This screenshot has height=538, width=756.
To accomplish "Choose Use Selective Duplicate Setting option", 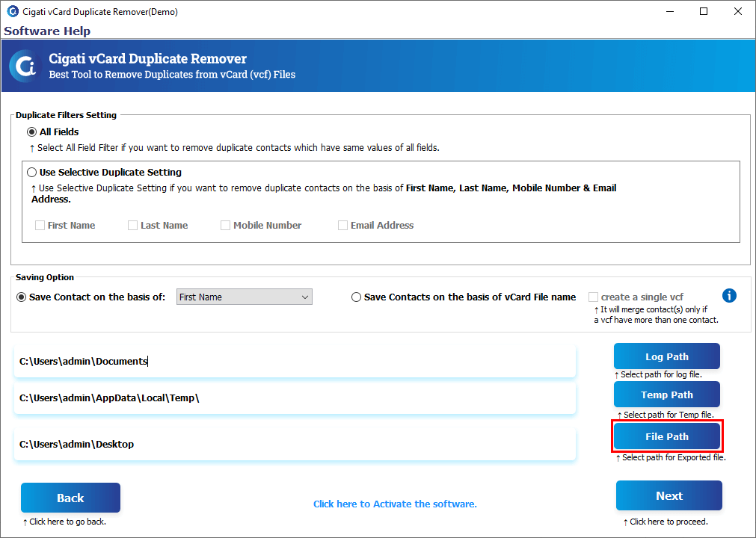I will [x=32, y=173].
